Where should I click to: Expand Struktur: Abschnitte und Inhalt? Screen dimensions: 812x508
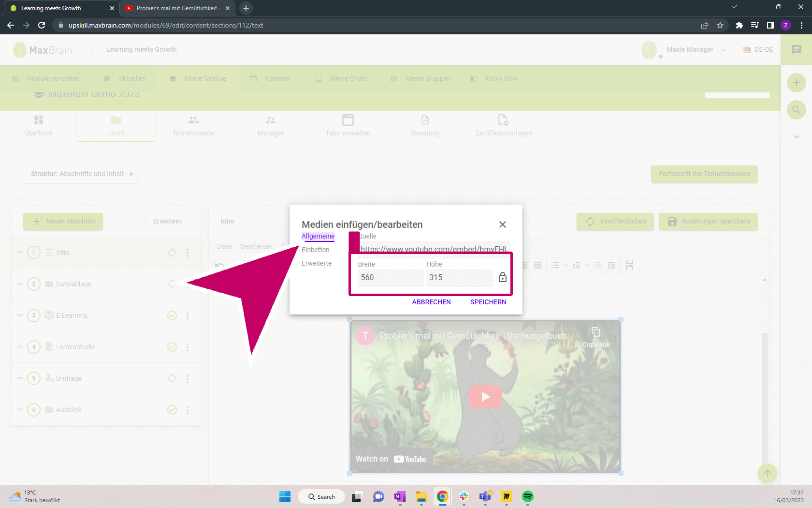pyautogui.click(x=80, y=174)
